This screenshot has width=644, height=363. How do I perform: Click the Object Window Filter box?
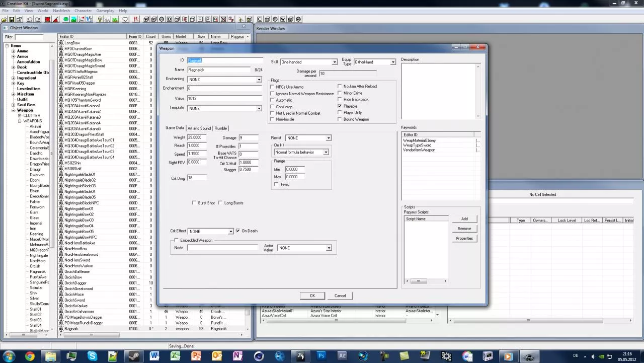pos(29,37)
